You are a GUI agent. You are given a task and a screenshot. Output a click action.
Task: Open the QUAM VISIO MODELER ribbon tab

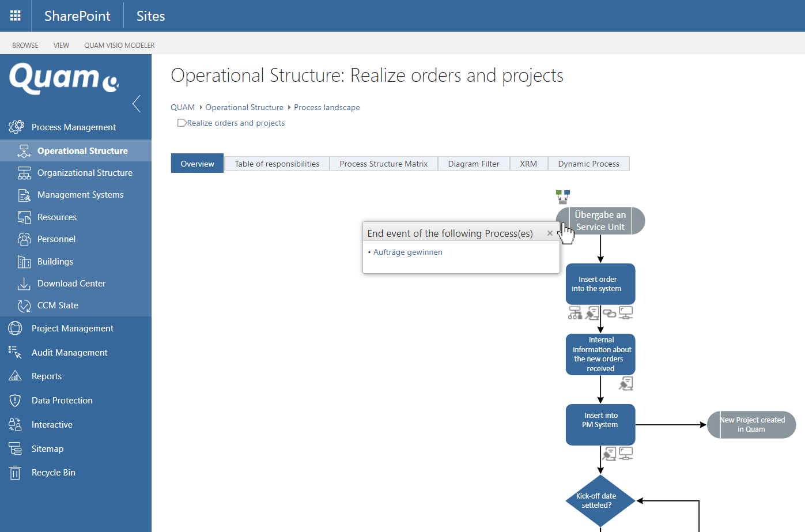pyautogui.click(x=119, y=46)
